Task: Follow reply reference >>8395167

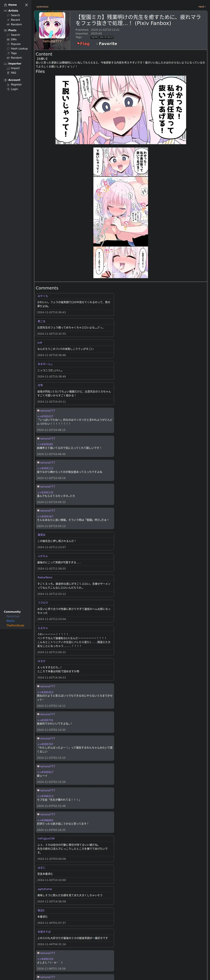Action: 45,516
